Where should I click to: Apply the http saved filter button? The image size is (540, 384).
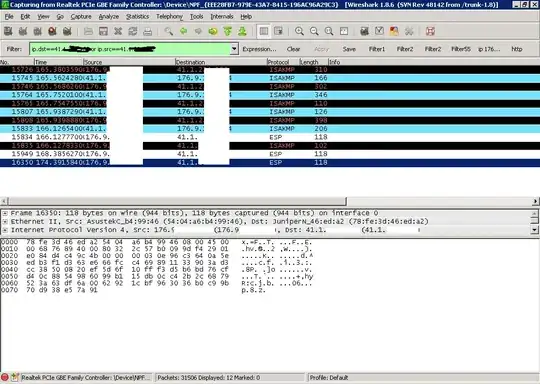coord(517,49)
